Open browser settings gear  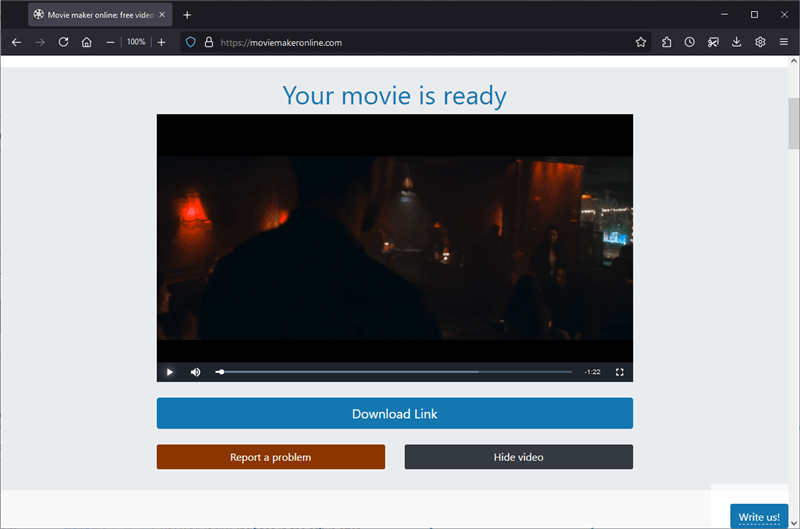point(760,42)
